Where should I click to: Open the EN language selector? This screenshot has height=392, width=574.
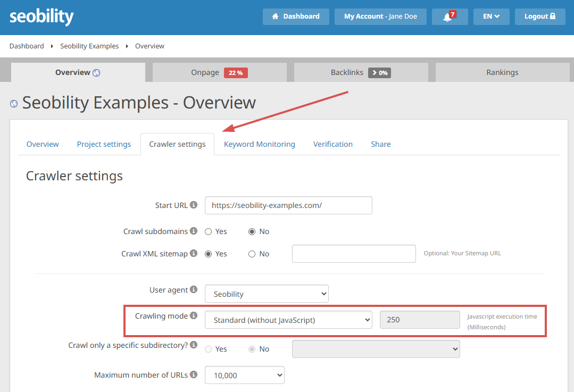coord(491,16)
